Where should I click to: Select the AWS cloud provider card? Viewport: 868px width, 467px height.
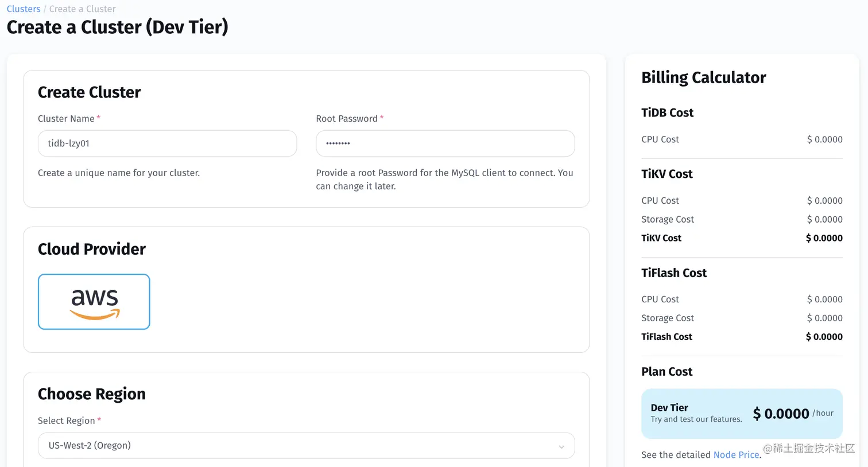(94, 302)
